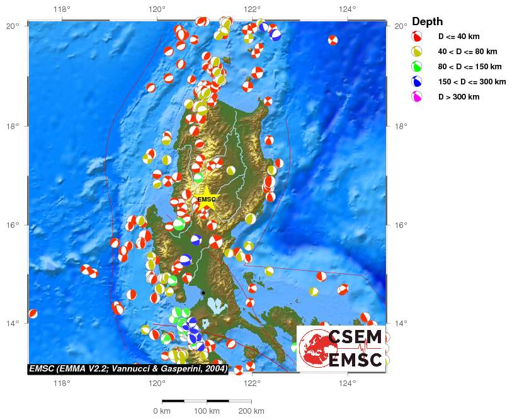Pick the green 80–150 km legend symbol
Screen dimensions: 512x420
pos(417,67)
